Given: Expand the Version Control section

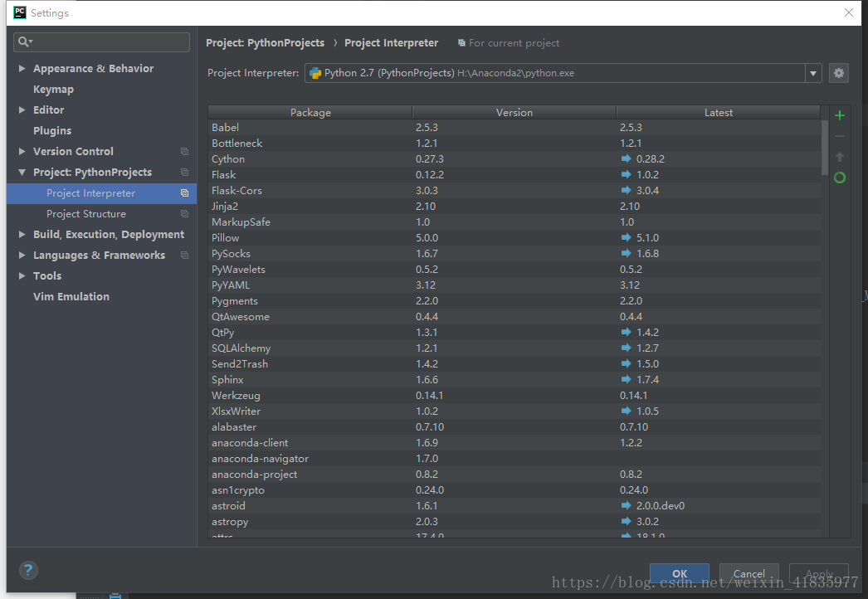Looking at the screenshot, I should click(22, 151).
